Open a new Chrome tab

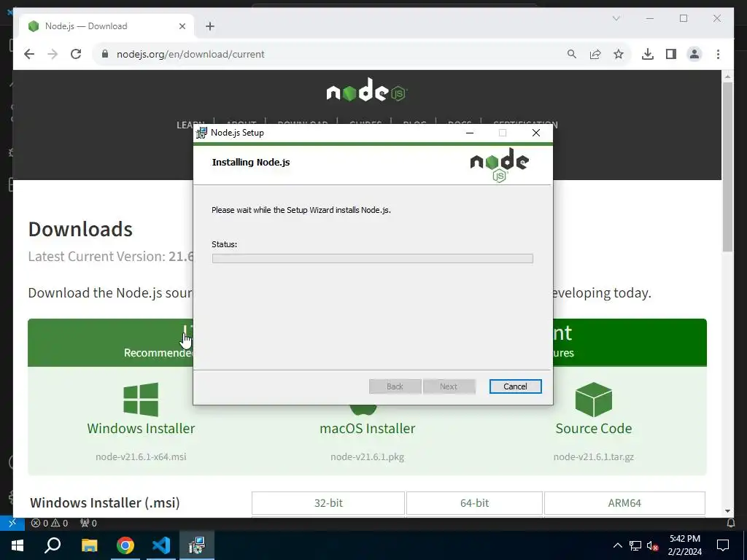pos(210,26)
